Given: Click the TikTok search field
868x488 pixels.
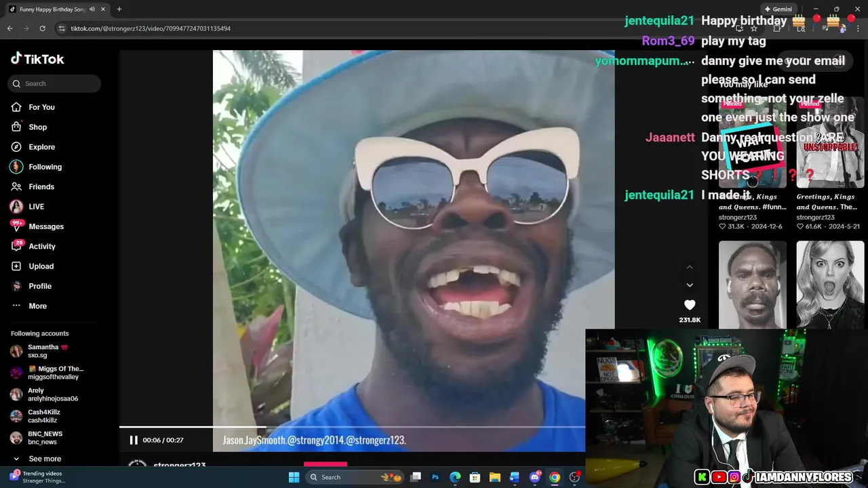Looking at the screenshot, I should 54,83.
